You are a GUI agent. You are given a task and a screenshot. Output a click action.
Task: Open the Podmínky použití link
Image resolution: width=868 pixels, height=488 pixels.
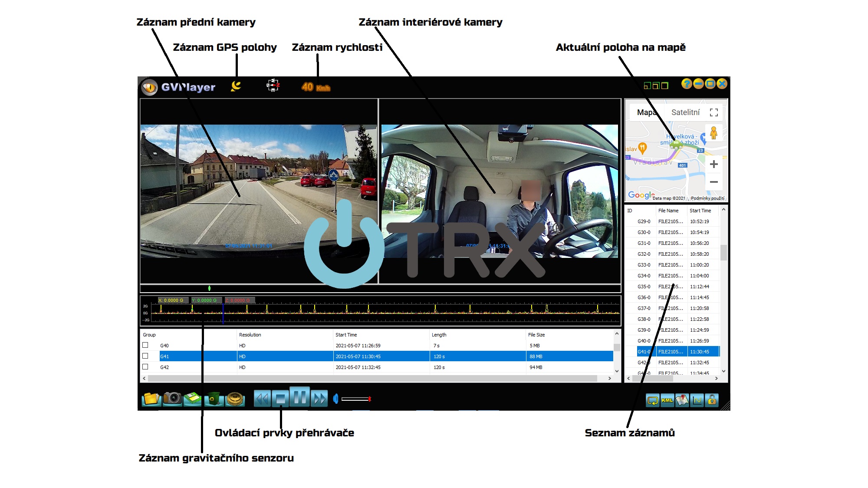tap(707, 198)
